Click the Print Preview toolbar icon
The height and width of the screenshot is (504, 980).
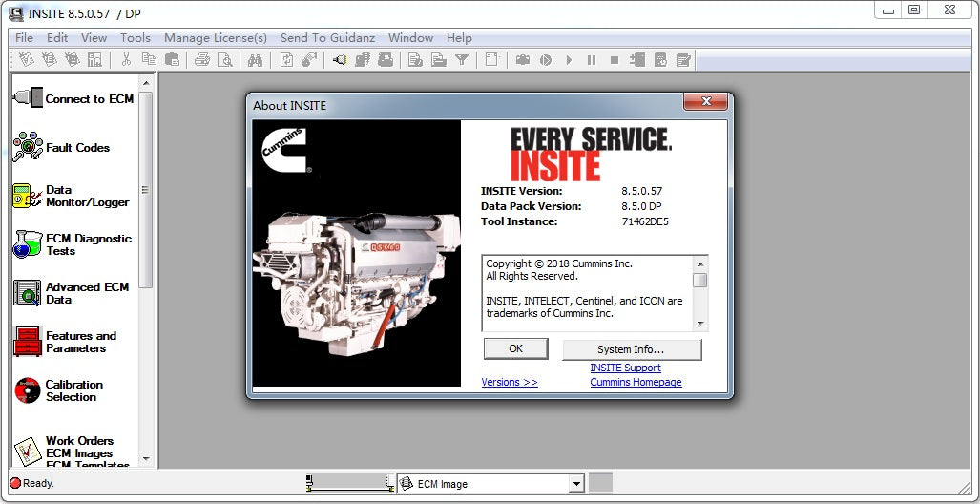(x=224, y=60)
